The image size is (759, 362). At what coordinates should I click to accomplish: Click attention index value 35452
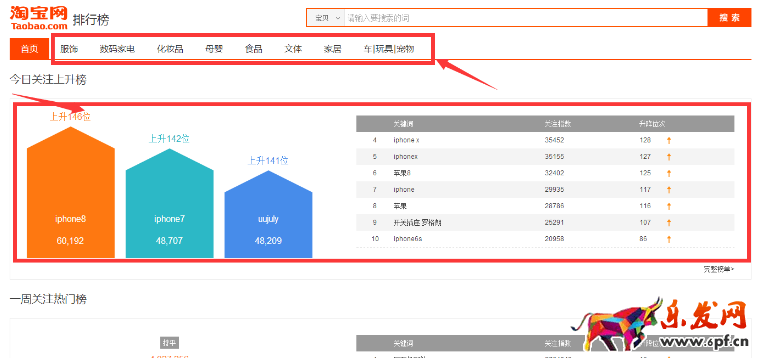click(x=554, y=140)
